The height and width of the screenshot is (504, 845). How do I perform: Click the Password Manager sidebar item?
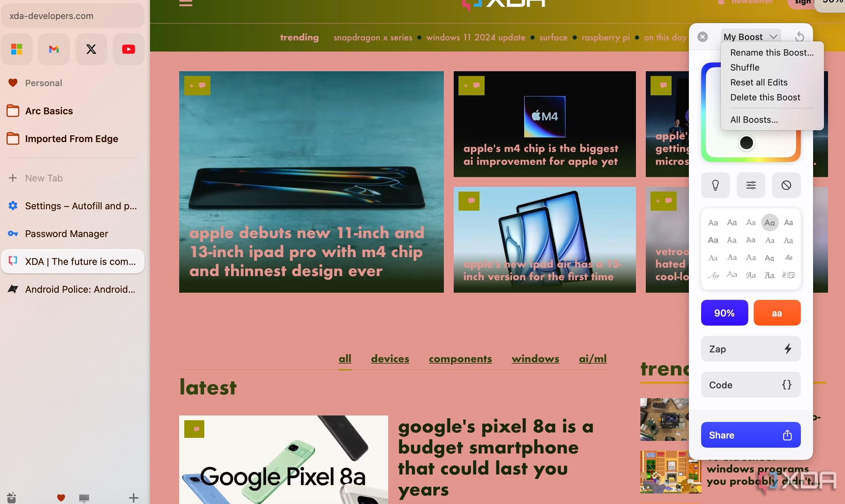[66, 233]
